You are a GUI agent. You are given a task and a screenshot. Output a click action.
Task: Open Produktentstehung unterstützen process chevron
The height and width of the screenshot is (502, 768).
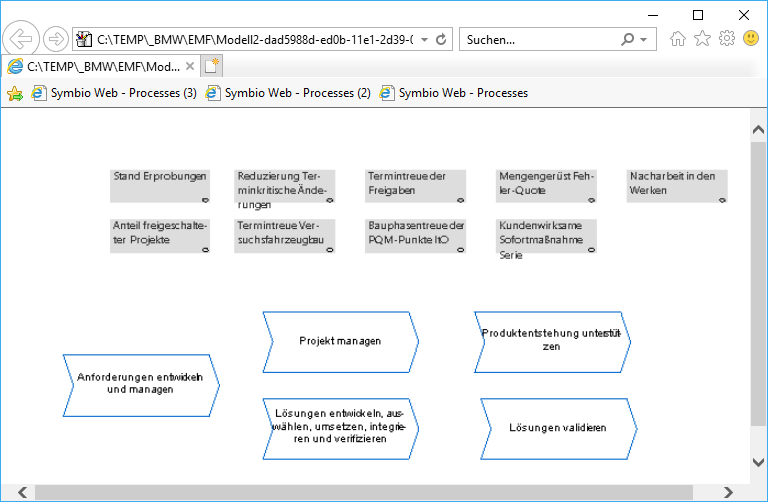click(x=552, y=342)
